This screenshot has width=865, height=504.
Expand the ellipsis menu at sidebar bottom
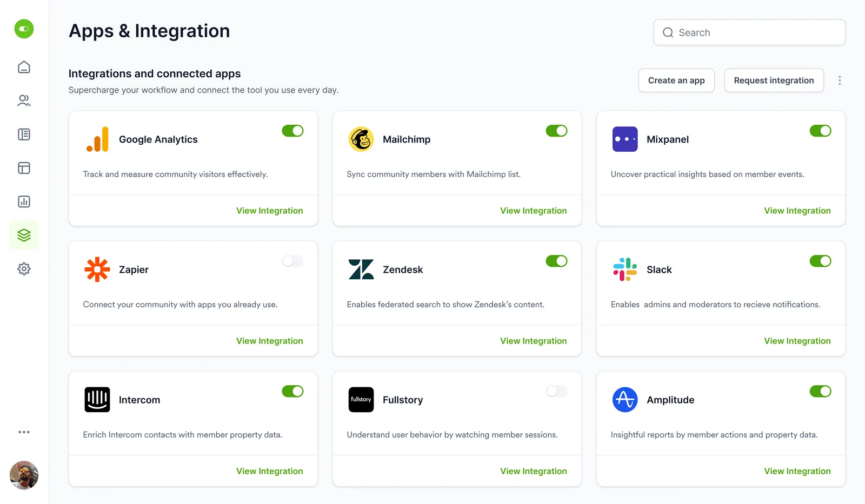point(24,432)
